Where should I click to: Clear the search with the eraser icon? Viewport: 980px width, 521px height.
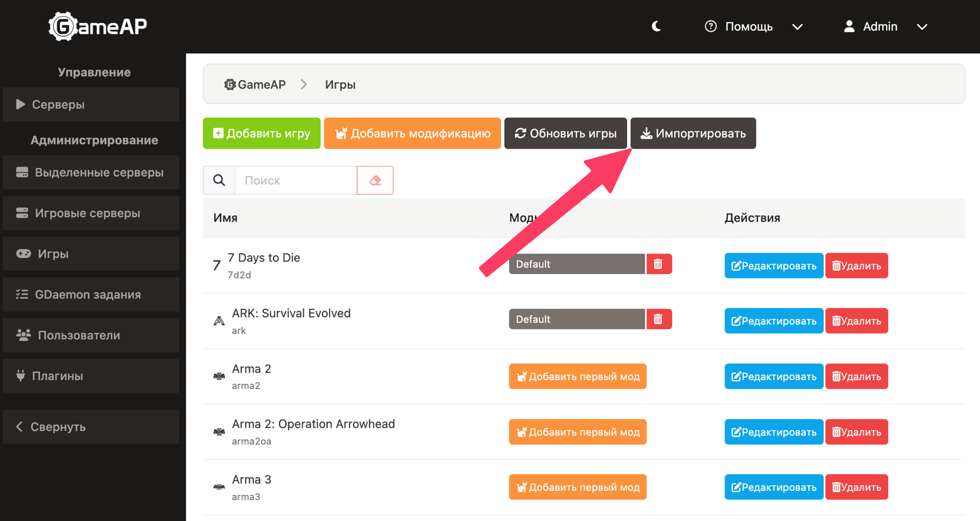coord(375,181)
